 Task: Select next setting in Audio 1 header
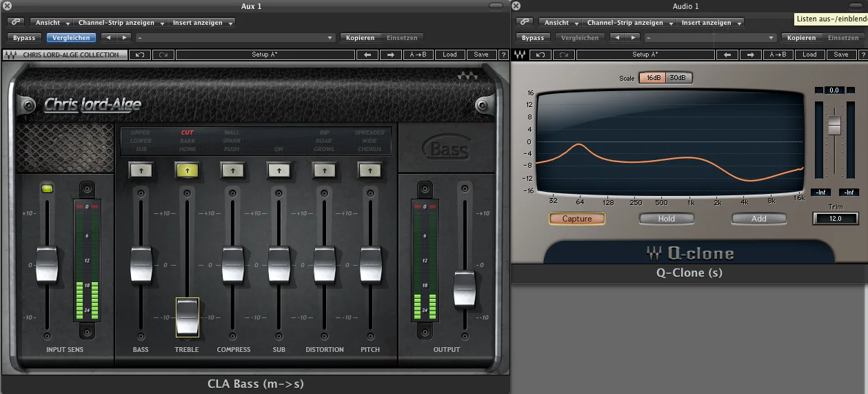coord(632,37)
